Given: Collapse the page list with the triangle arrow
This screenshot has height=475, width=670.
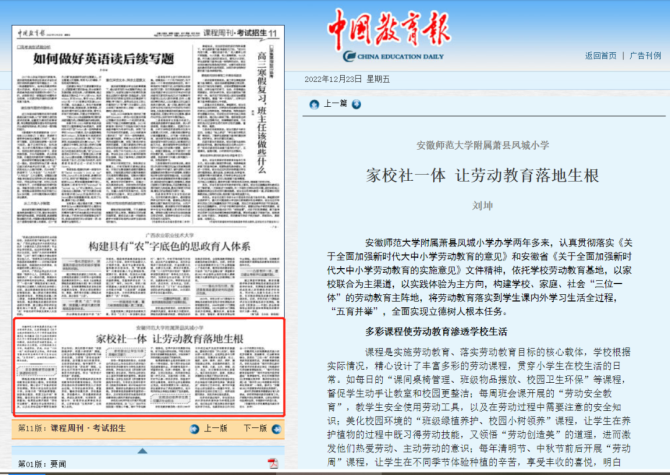Looking at the screenshot, I should (142, 451).
